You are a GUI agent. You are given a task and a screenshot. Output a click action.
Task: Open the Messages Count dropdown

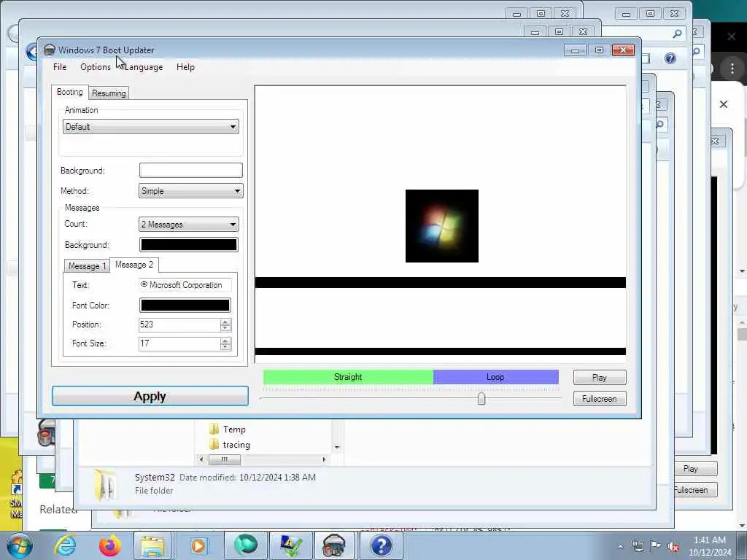click(x=189, y=225)
